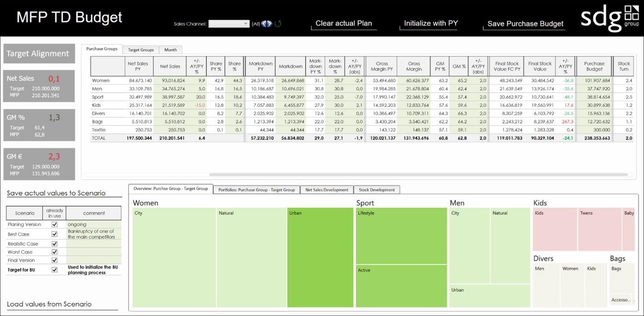The height and width of the screenshot is (316, 644).
Task: Select Men Natural treemap block
Action: coord(510,246)
